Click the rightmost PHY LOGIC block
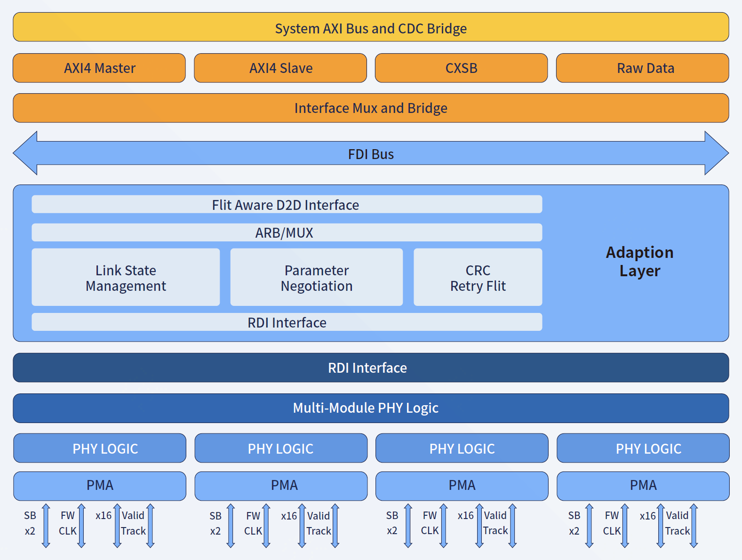 pyautogui.click(x=643, y=448)
